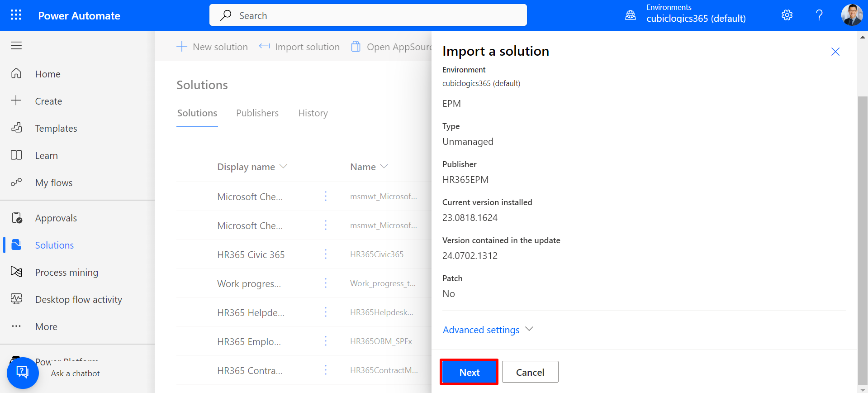Screen dimensions: 868x393
Task: Click the New solution button label
Action: [220, 47]
